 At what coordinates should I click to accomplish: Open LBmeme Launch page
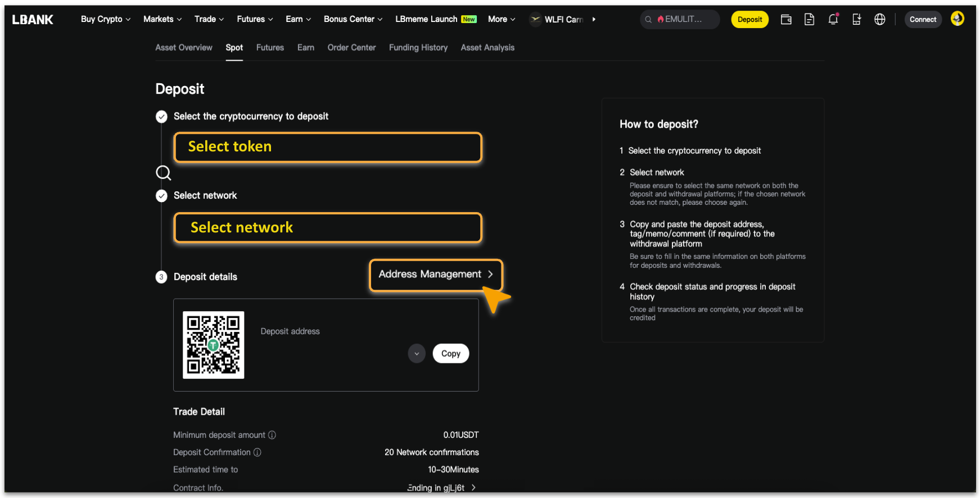click(x=436, y=19)
